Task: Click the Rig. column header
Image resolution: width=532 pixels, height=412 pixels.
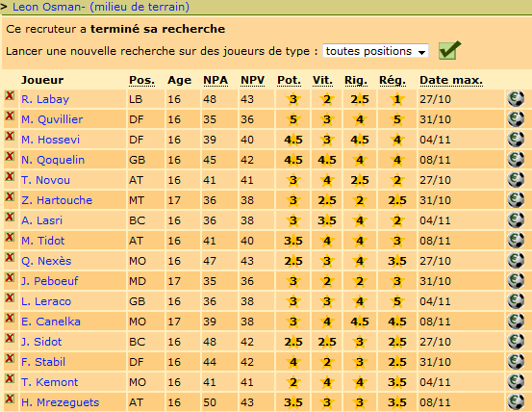Action: pos(356,81)
